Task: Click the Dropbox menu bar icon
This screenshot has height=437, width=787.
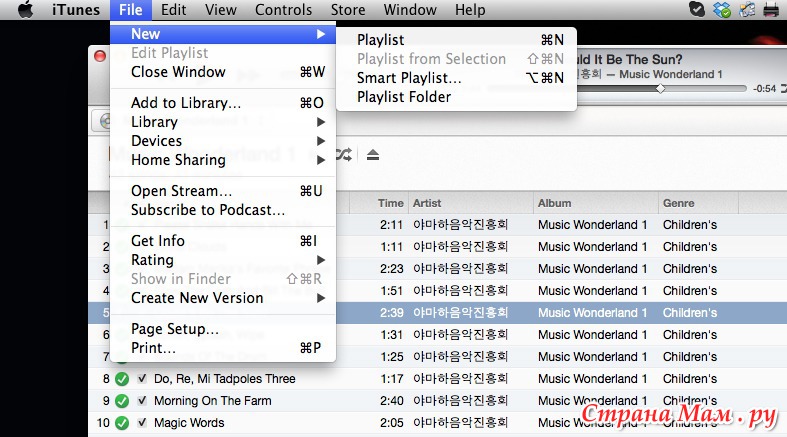Action: coord(722,10)
